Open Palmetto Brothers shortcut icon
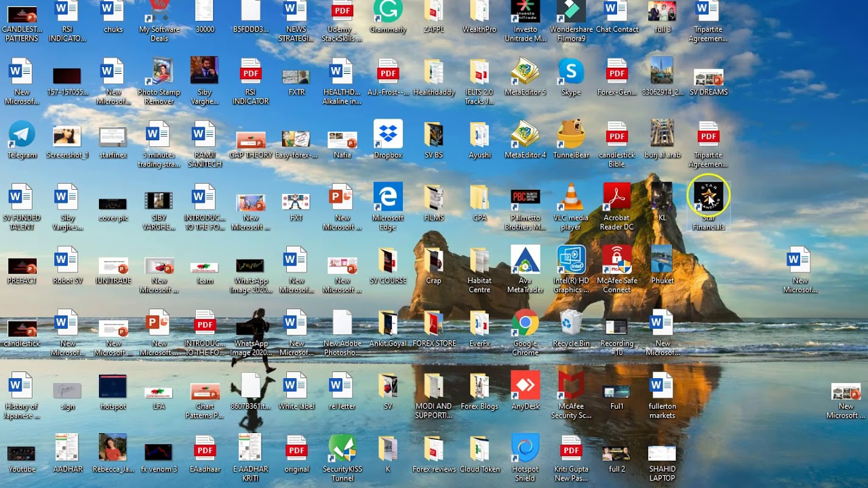Viewport: 868px width, 488px height. tap(525, 207)
